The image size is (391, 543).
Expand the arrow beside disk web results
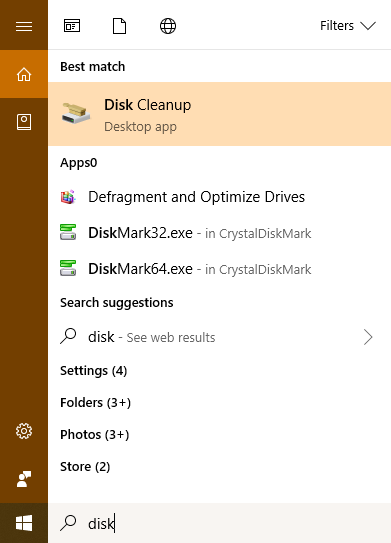368,337
